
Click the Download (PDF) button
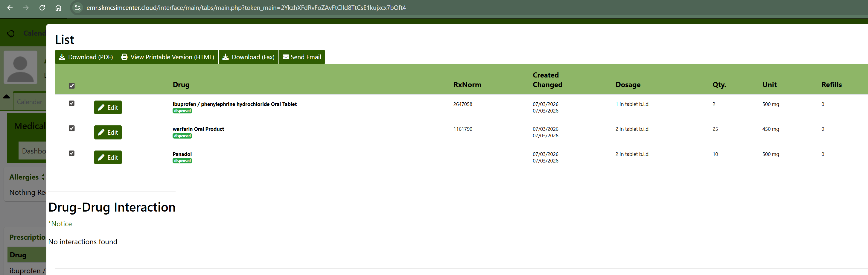86,57
